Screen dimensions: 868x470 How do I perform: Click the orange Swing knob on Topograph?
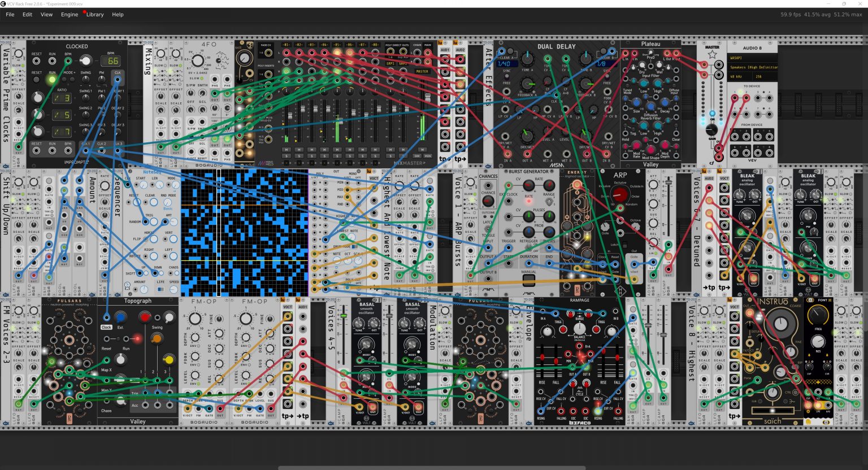[157, 338]
